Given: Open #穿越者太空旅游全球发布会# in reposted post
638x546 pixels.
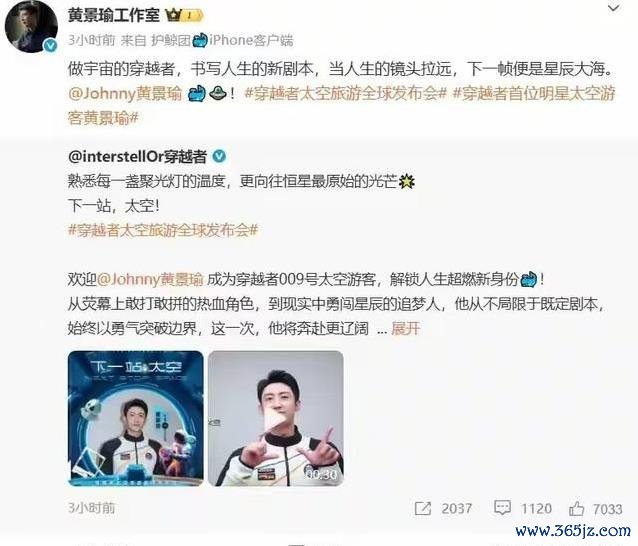Looking at the screenshot, I should 163,230.
